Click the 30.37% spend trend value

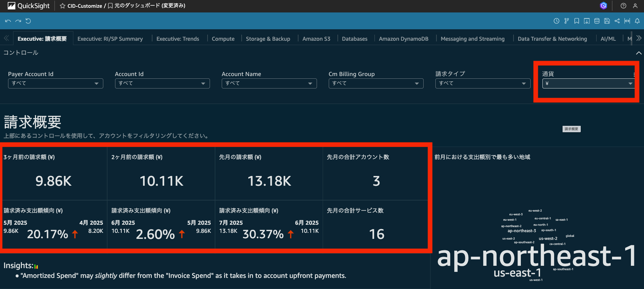pos(263,234)
